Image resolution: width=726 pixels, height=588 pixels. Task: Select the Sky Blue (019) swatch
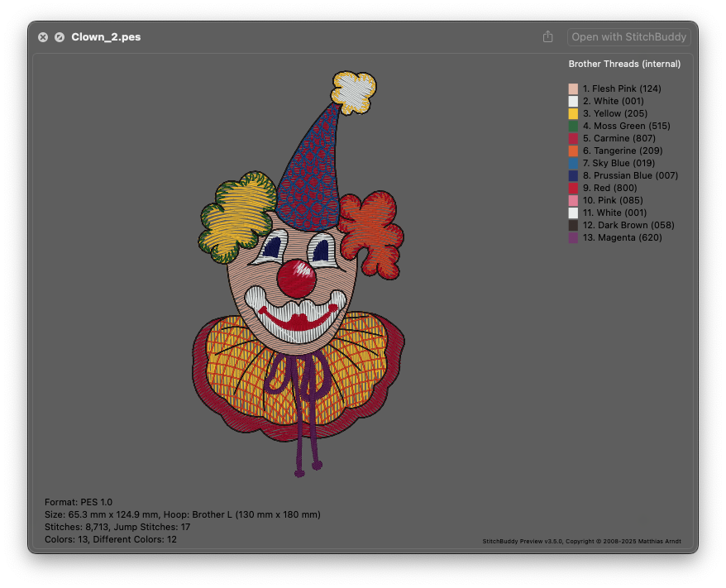(x=573, y=163)
